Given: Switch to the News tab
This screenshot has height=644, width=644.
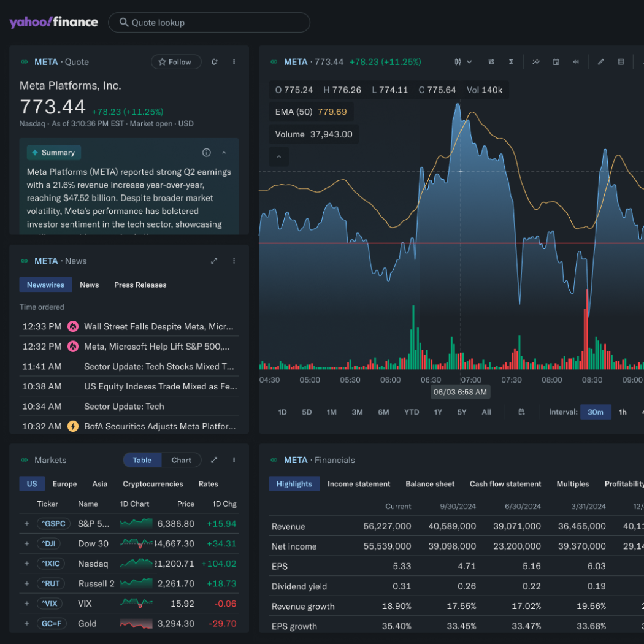Looking at the screenshot, I should click(x=89, y=285).
